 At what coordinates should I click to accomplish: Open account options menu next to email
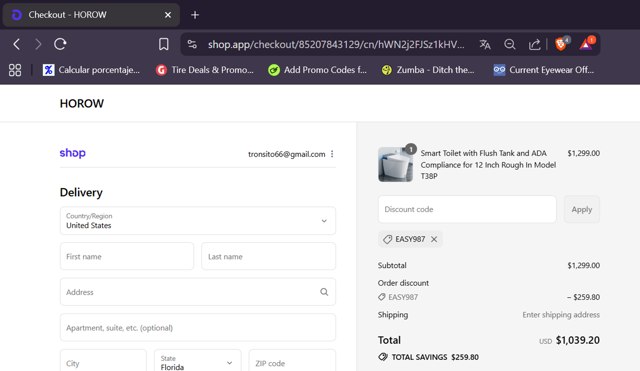[x=332, y=154]
